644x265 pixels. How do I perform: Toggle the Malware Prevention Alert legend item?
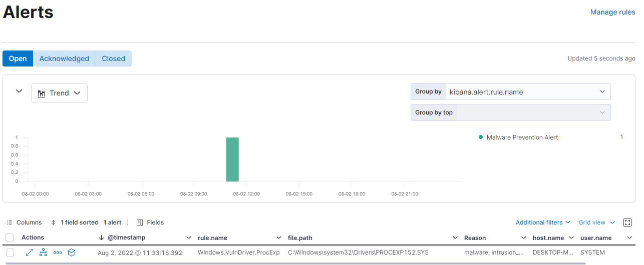pos(522,137)
